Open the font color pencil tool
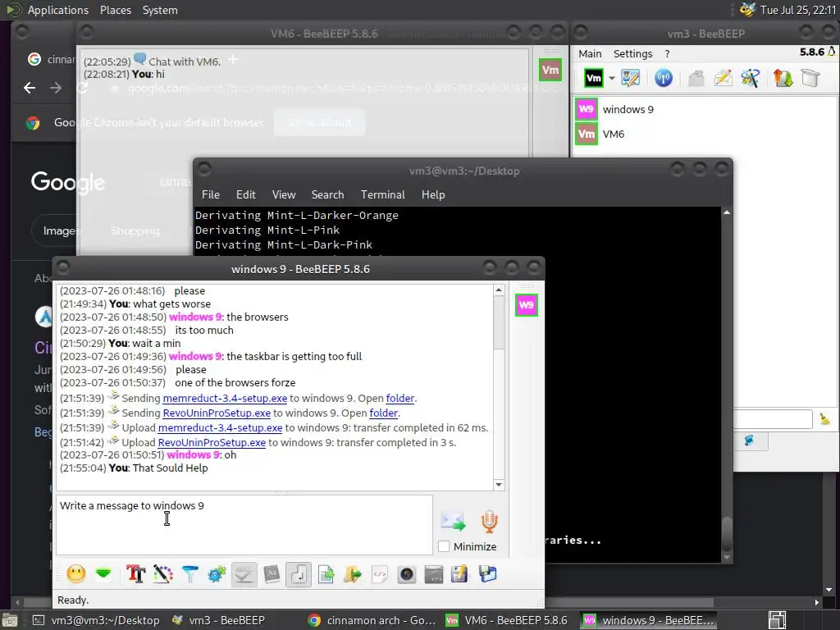 tap(163, 574)
